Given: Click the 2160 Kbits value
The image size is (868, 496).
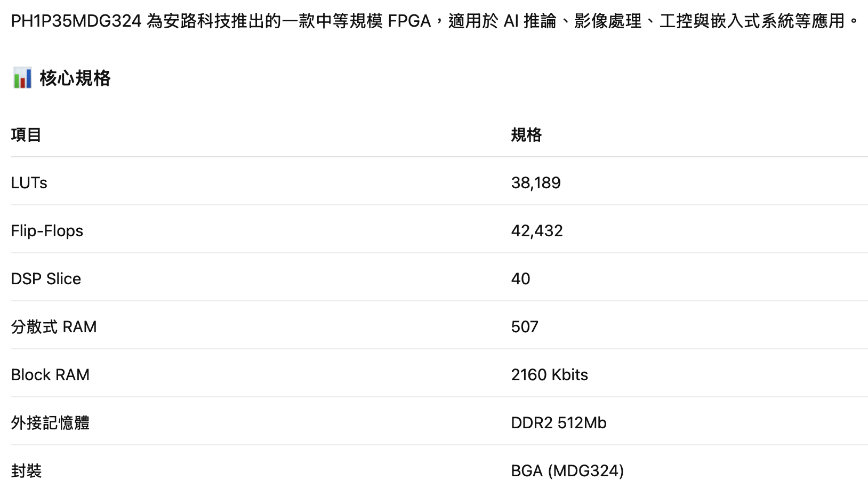Looking at the screenshot, I should [x=549, y=375].
